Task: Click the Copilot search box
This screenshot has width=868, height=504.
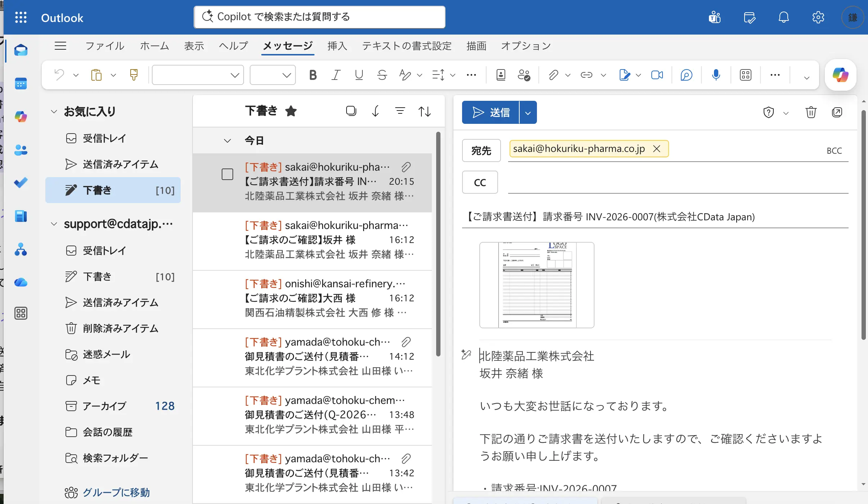Action: pyautogui.click(x=320, y=17)
